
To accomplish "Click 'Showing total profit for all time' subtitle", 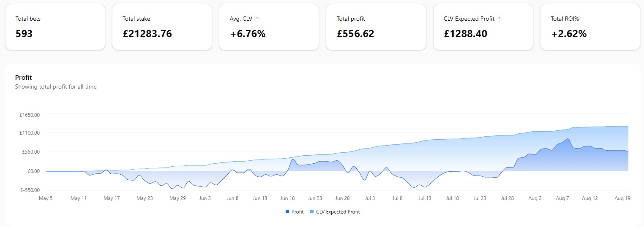I will coord(56,87).
